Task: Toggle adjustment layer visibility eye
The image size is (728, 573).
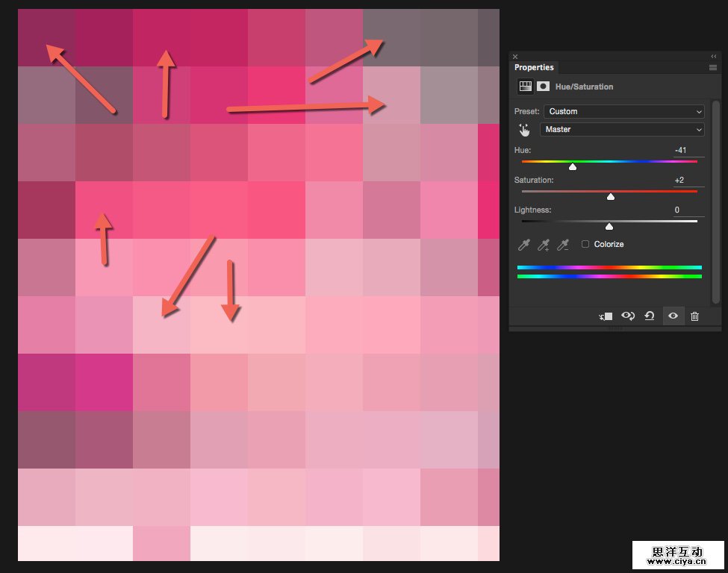Action: tap(673, 316)
